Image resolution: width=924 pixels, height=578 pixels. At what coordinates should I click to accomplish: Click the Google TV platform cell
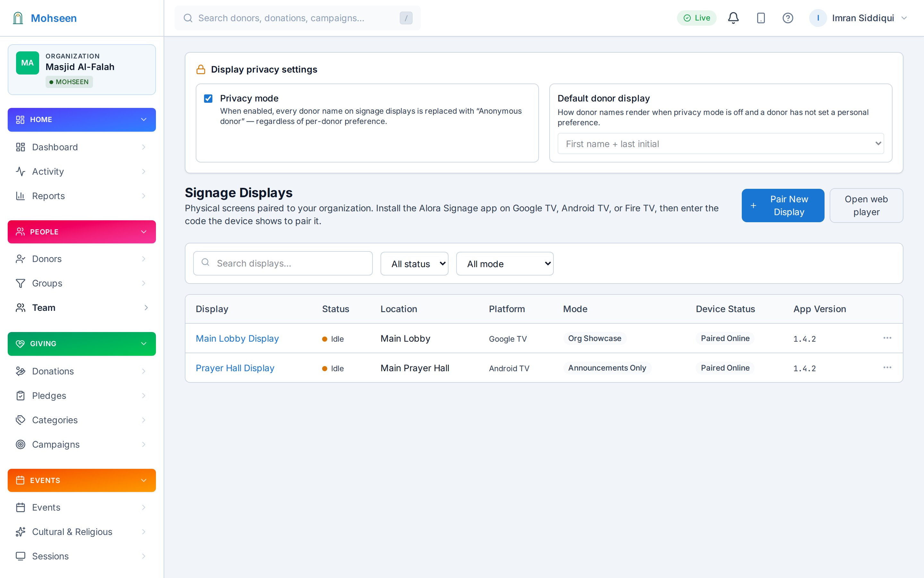(508, 339)
